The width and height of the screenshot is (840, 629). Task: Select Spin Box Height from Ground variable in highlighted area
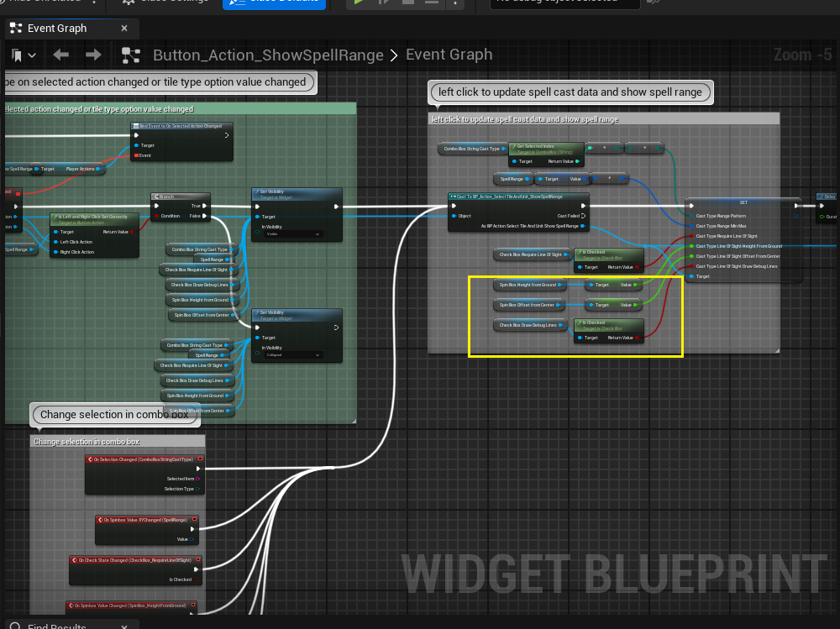pos(528,285)
